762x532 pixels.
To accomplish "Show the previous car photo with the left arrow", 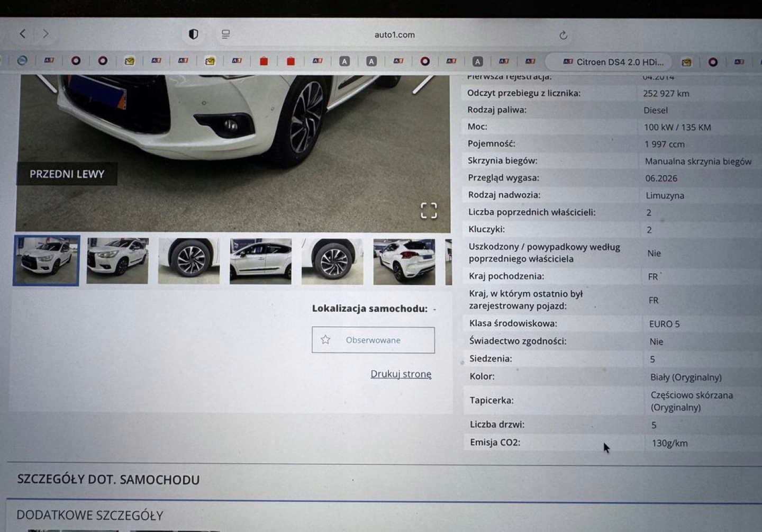I will 47,84.
